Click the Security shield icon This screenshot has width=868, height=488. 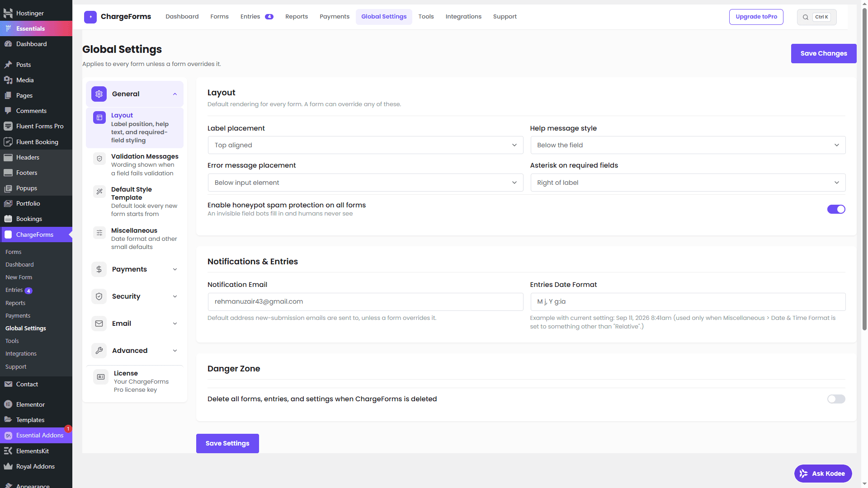pos(99,296)
